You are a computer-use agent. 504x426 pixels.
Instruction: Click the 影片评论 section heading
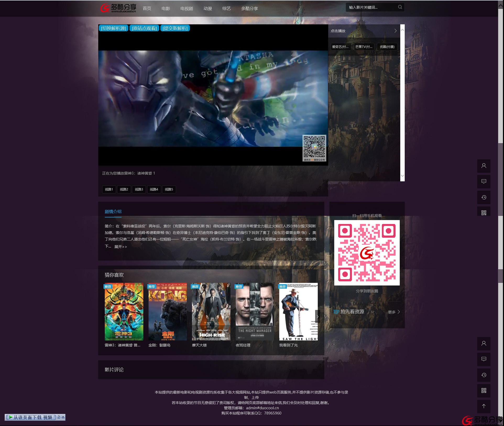[114, 369]
